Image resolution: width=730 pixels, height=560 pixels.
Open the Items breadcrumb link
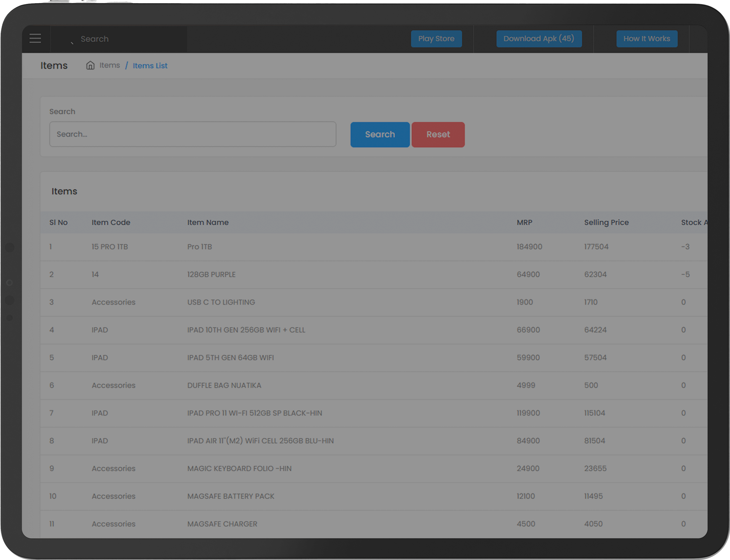[109, 65]
